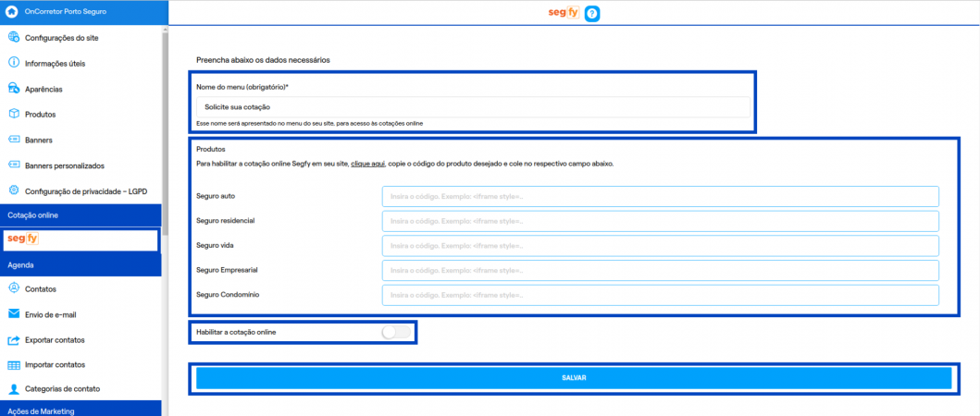Click the Configurações do site globe icon
The width and height of the screenshot is (980, 416).
tap(14, 38)
